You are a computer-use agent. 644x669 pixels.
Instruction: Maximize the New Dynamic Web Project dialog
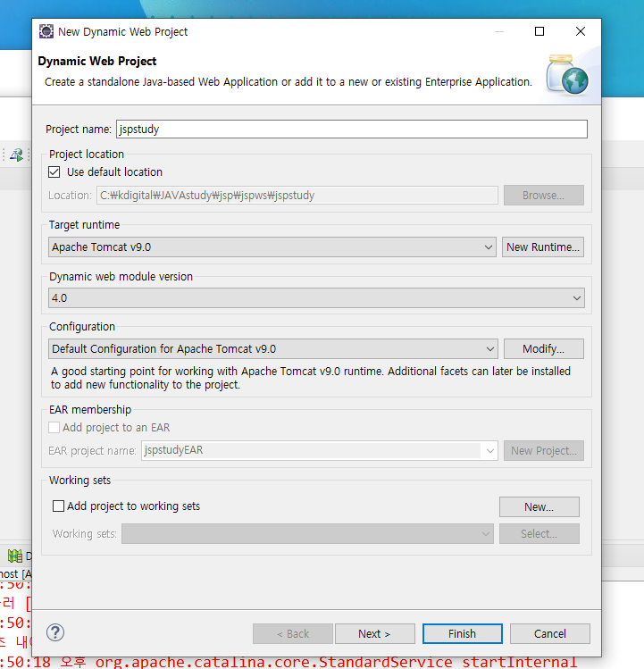539,31
